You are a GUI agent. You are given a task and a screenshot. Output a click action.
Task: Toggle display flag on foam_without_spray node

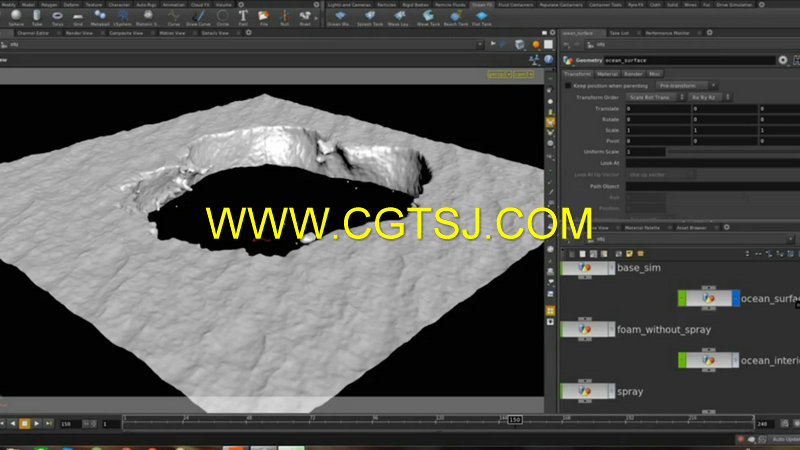[x=611, y=330]
